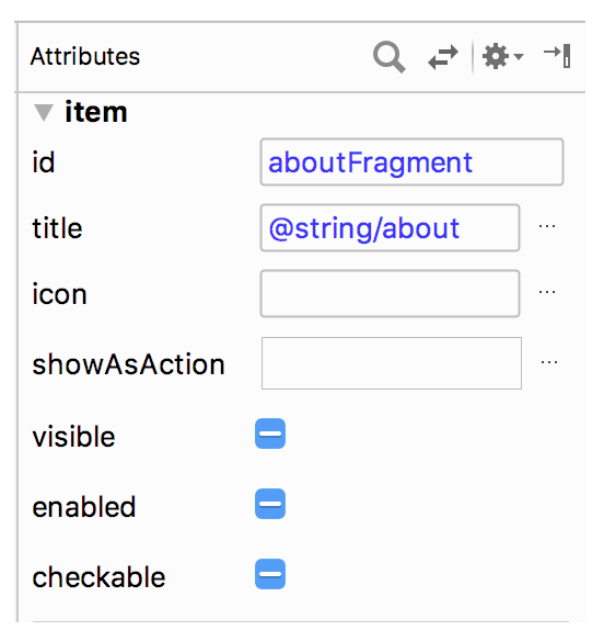Click the showAsAction label
612x640 pixels.
pyautogui.click(x=128, y=364)
